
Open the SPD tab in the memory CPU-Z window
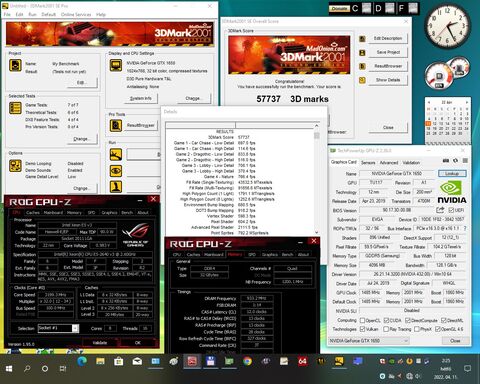(x=252, y=254)
